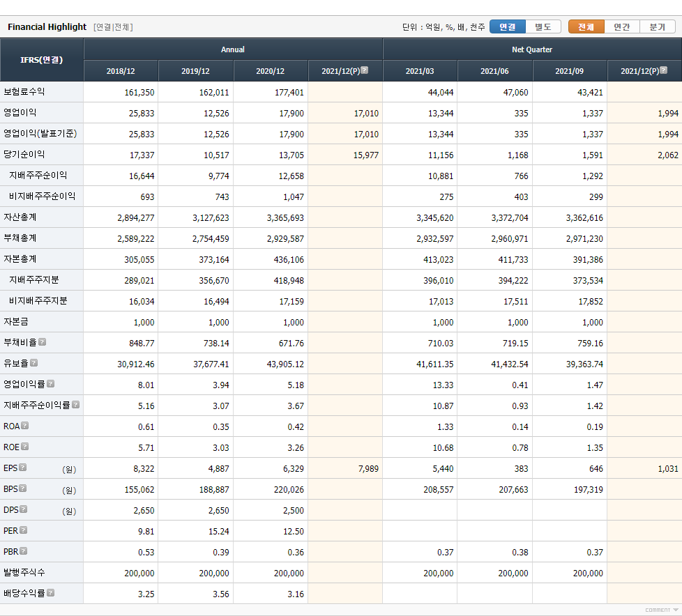Click the Net Quarter column group header
Image resolution: width=682 pixels, height=616 pixels.
tap(532, 49)
